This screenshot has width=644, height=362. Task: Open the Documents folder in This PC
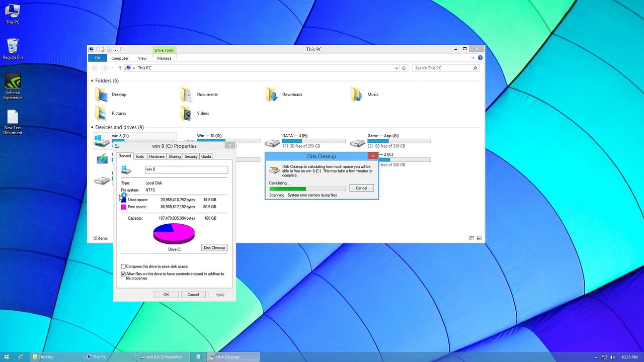tap(199, 95)
